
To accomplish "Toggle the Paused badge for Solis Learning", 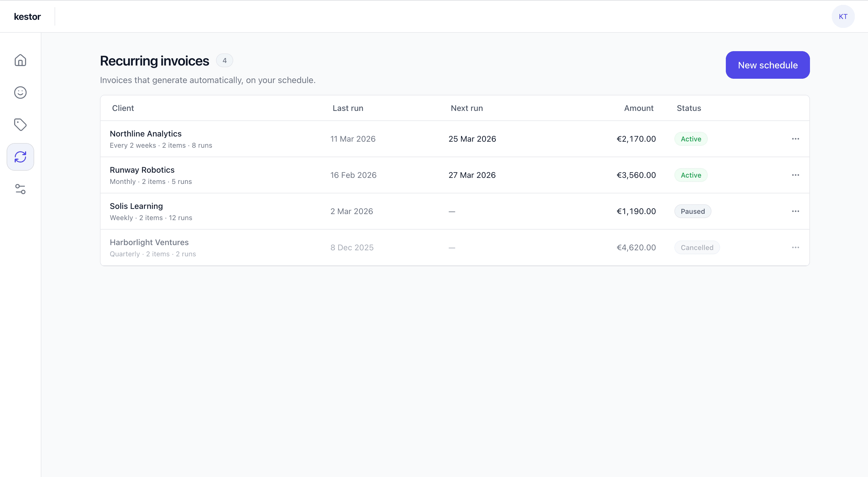I will tap(693, 211).
